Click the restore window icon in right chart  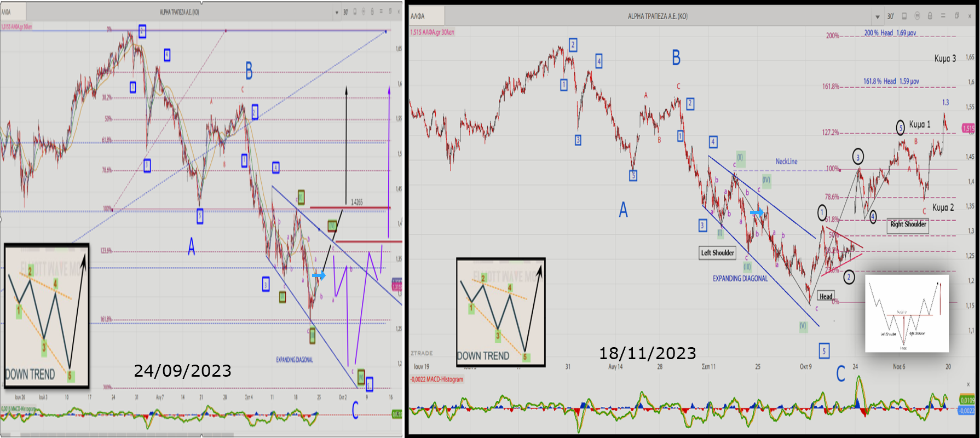[x=956, y=16]
